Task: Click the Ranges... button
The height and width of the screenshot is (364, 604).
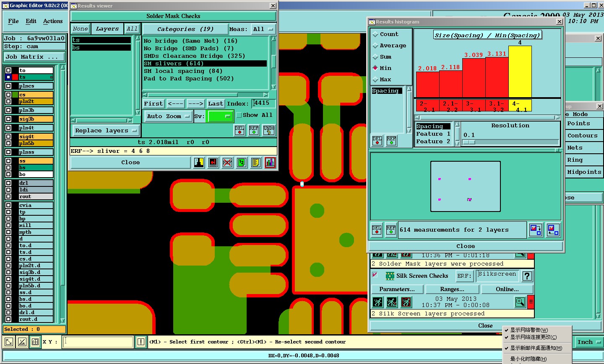Action: click(x=452, y=289)
